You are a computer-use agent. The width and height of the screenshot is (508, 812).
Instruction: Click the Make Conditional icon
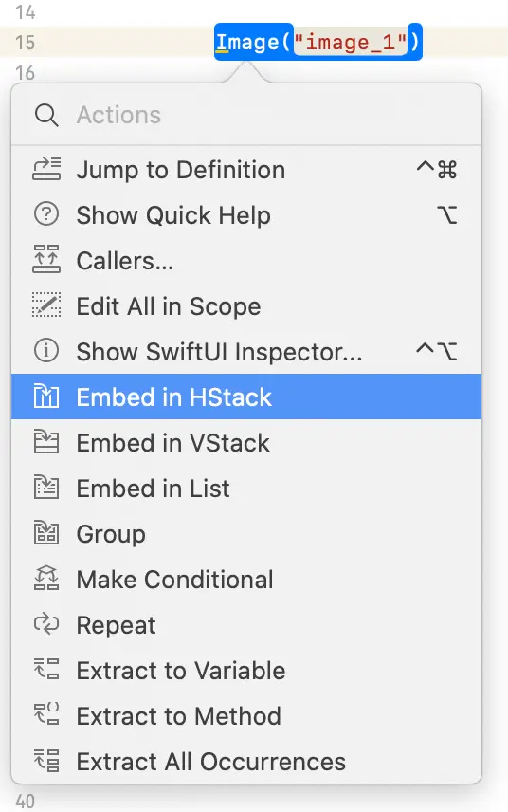[x=46, y=579]
